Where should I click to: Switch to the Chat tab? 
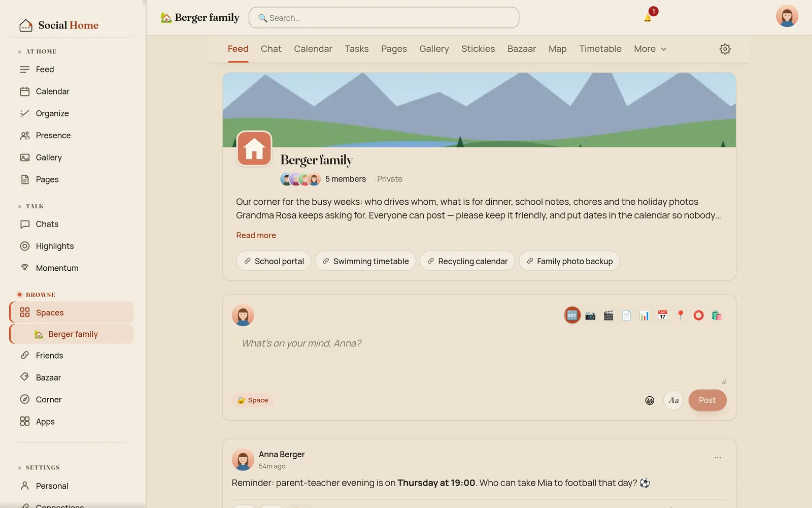[271, 49]
